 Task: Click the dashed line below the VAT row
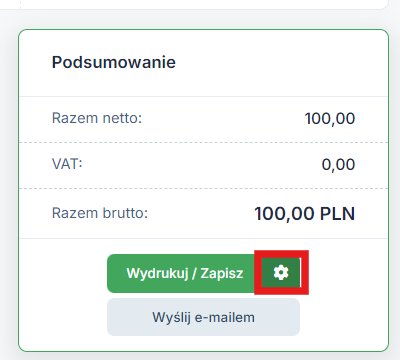click(203, 189)
